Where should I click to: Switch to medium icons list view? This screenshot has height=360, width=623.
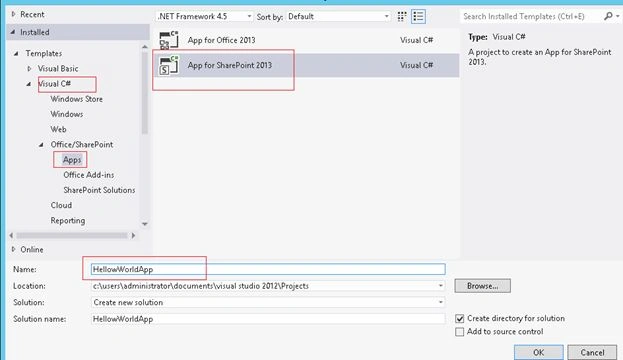pyautogui.click(x=418, y=17)
